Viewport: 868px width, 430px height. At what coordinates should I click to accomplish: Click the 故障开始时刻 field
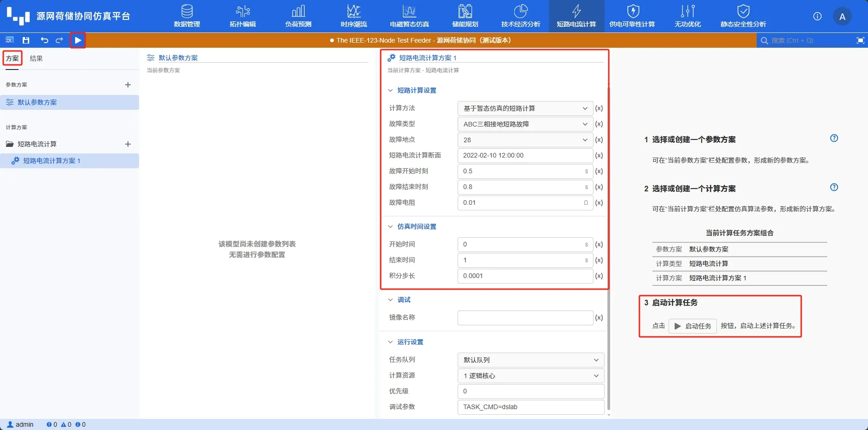point(525,171)
